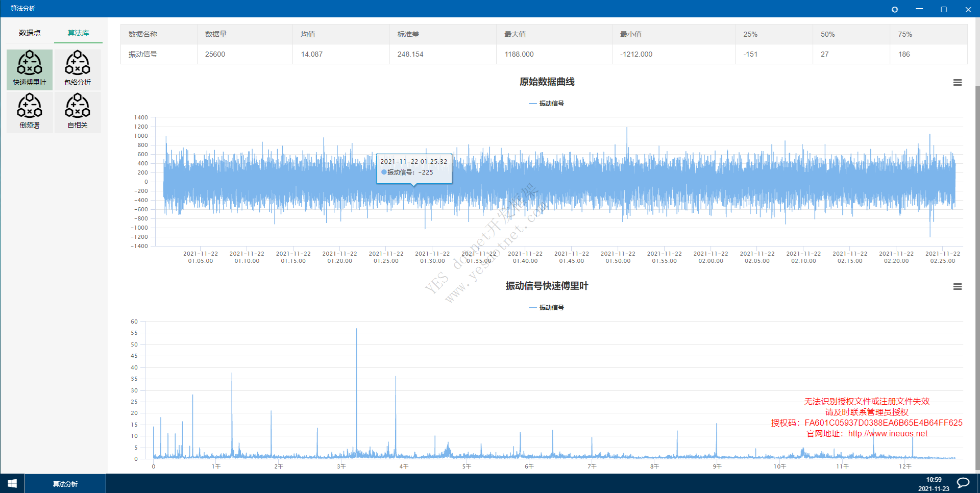Click the 均值 column header
Screen dimensions: 980x493
(x=341, y=34)
